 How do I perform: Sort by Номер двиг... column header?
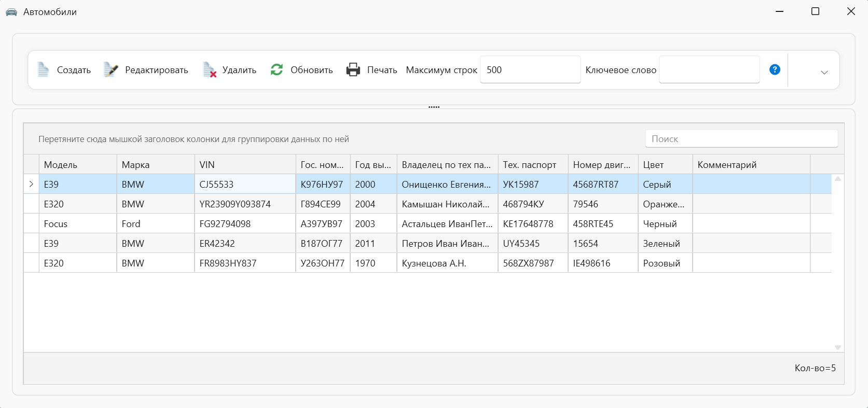(x=603, y=164)
